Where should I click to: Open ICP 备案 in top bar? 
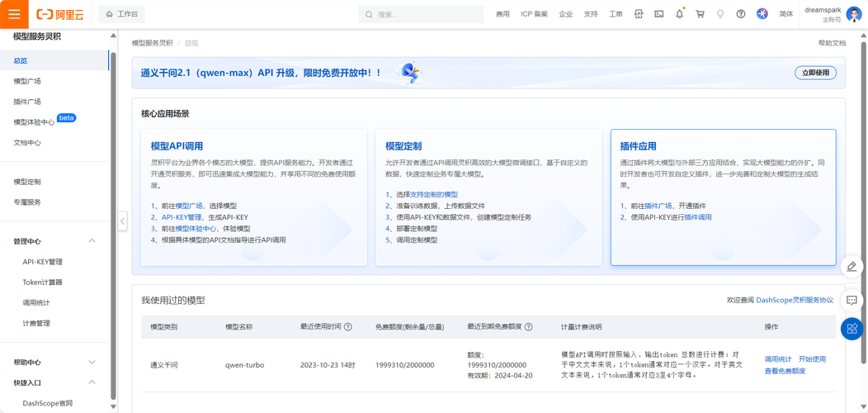tap(534, 14)
